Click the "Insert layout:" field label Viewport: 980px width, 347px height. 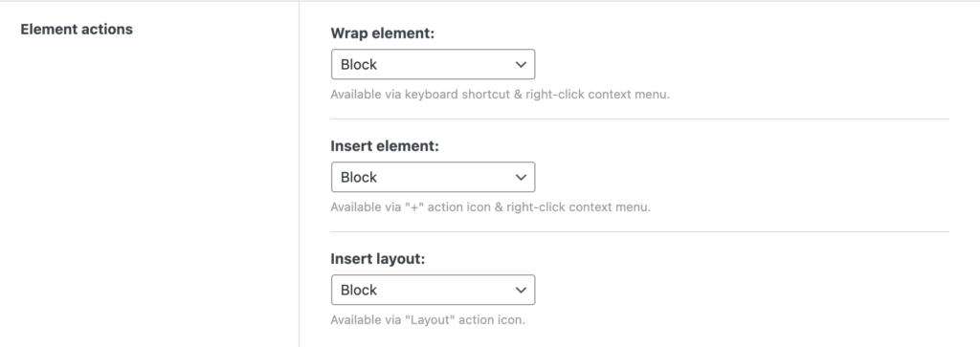377,259
